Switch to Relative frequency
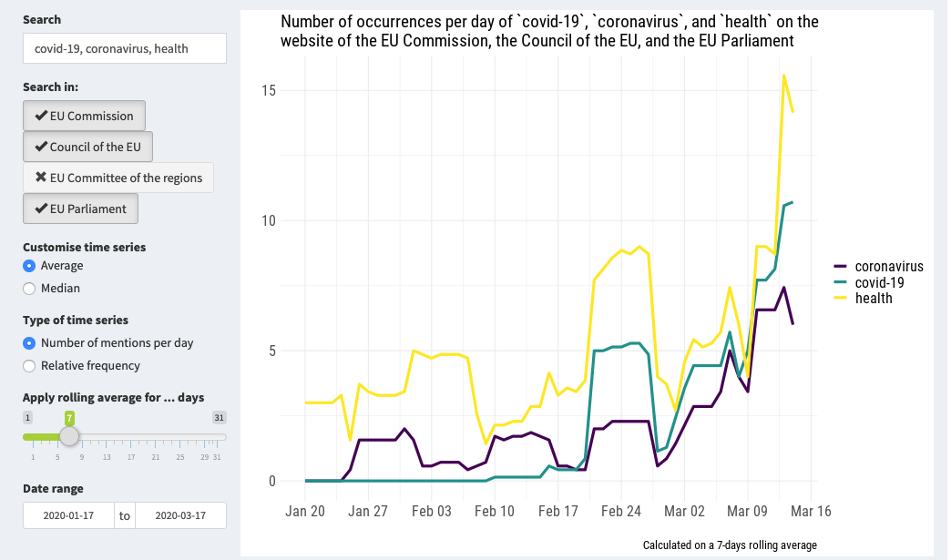 point(30,366)
